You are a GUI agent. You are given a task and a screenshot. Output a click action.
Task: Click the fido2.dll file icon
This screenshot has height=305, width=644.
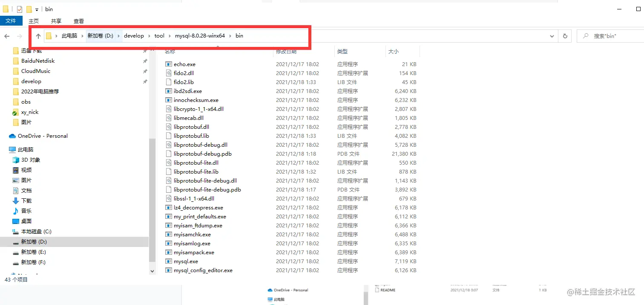(x=168, y=73)
